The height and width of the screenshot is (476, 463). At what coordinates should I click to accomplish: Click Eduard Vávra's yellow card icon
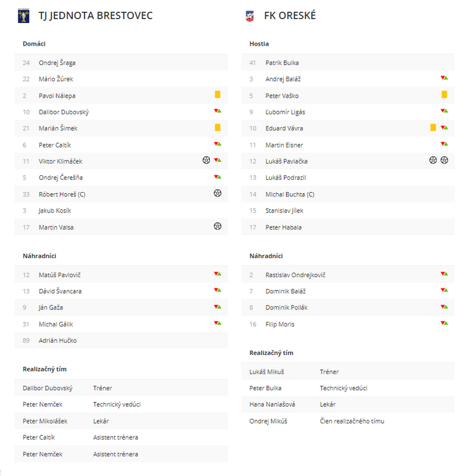(433, 128)
